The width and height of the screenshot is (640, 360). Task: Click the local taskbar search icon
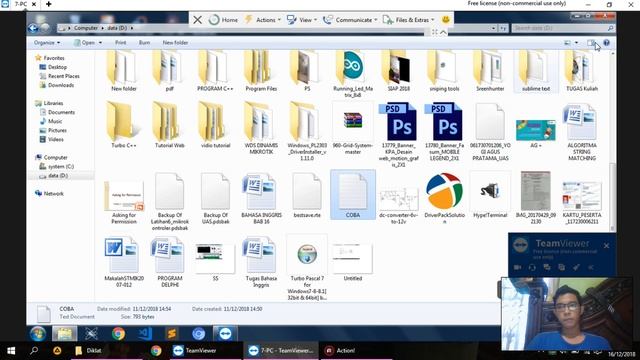tap(34, 351)
